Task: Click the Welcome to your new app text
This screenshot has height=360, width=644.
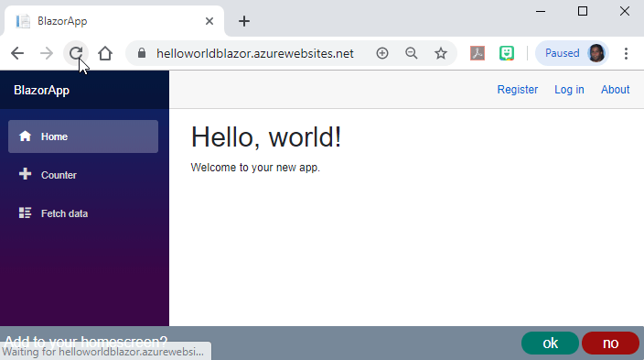Action: click(x=255, y=168)
